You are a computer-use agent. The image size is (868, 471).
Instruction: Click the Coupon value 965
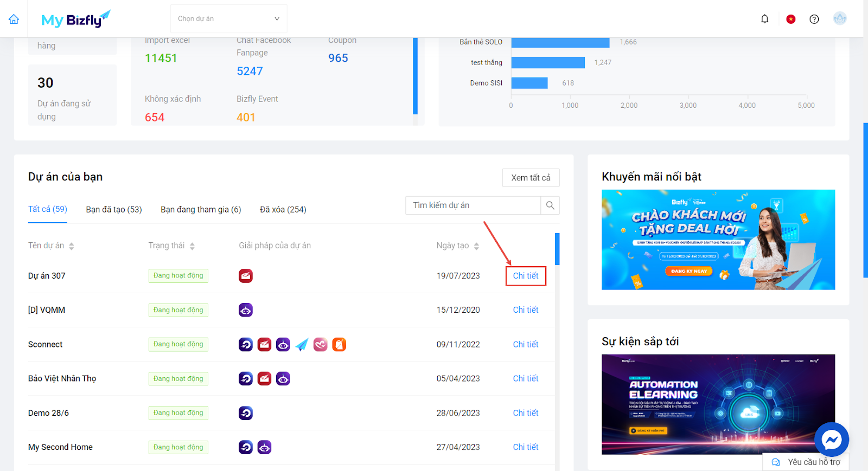point(338,58)
